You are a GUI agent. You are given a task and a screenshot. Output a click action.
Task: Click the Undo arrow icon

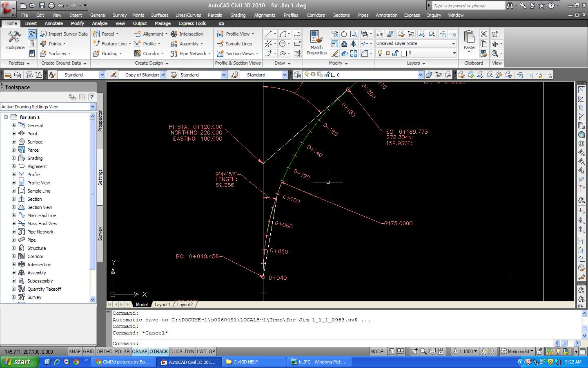(61, 6)
